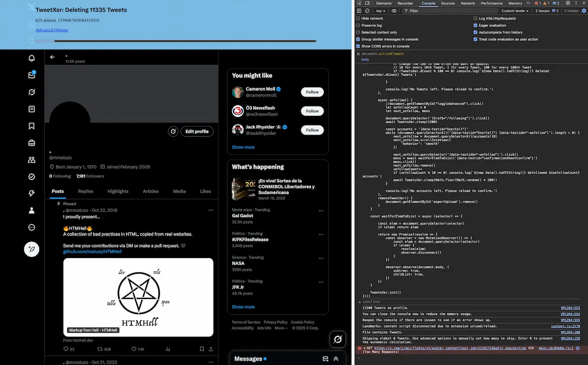Screen dimensions: 588x365
Task: Click new message icon in Messages bar
Action: pos(325,359)
